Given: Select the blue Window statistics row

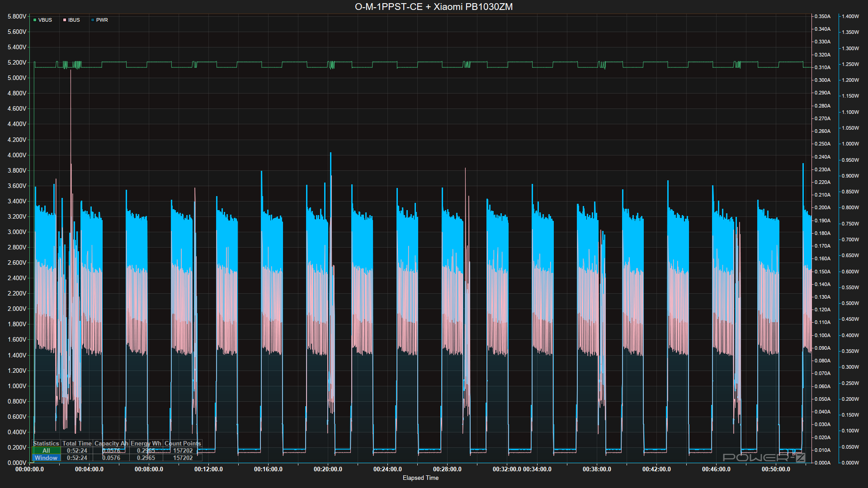Looking at the screenshot, I should [46, 458].
